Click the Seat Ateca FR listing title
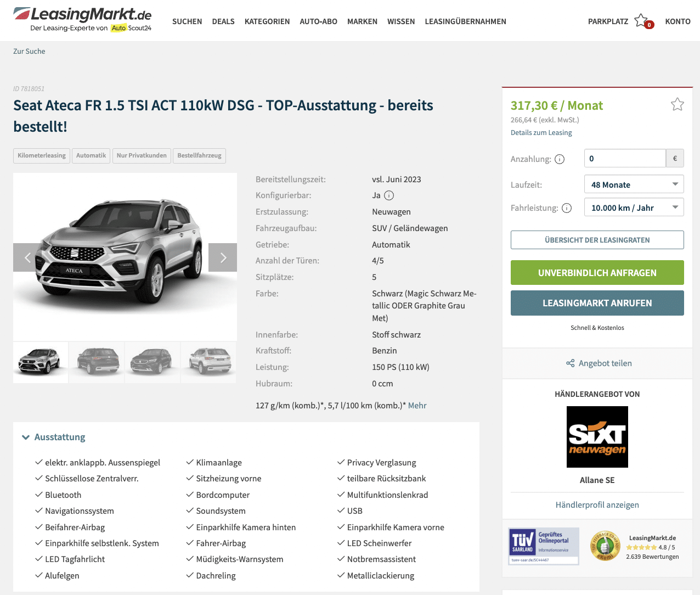700x595 pixels. pyautogui.click(x=223, y=116)
